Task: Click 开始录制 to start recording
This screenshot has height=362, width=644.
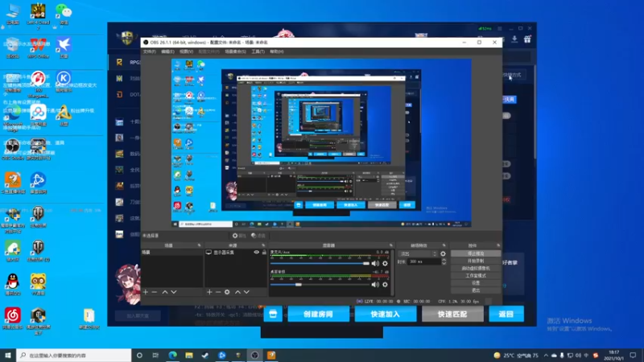Action: (476, 261)
